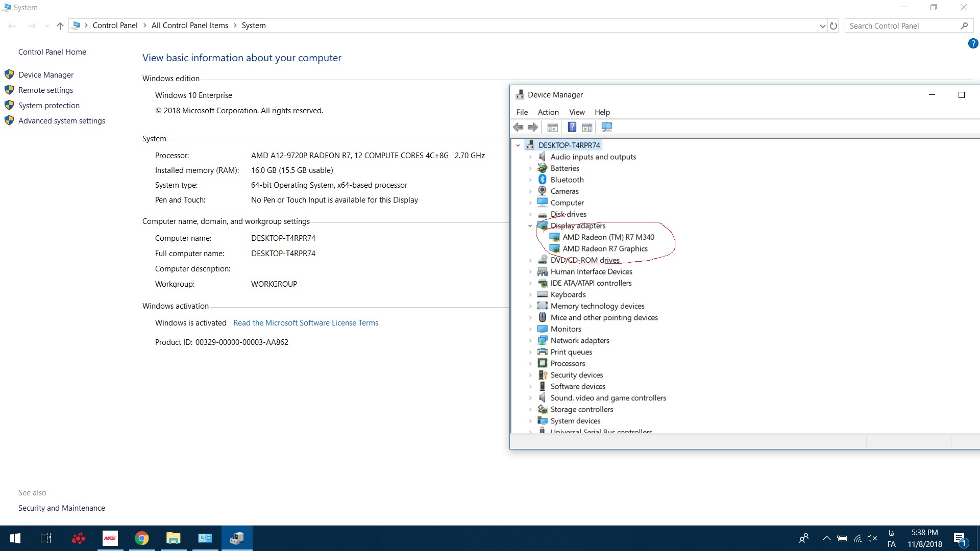Collapse the Display adapters tree node
980x551 pixels.
(x=529, y=226)
